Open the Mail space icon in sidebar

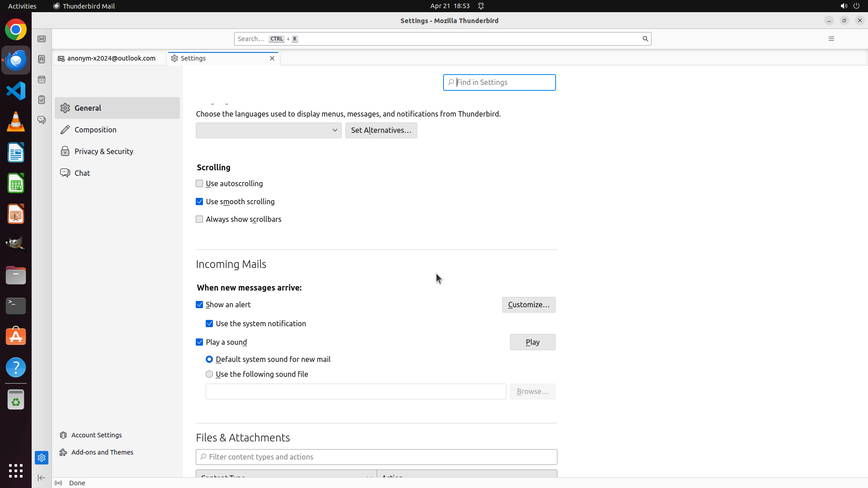pyautogui.click(x=42, y=39)
